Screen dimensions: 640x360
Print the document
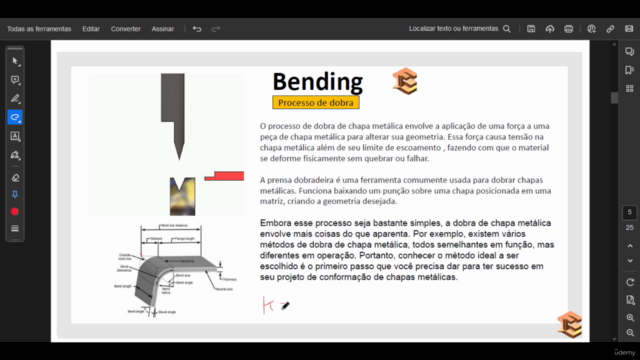tap(569, 29)
